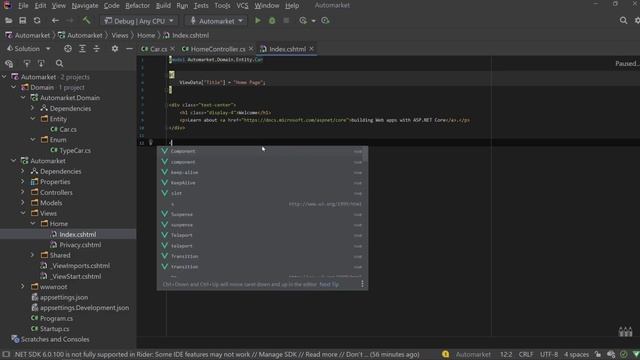Click the lock icon in the status bar
The height and width of the screenshot is (360, 640).
click(598, 354)
